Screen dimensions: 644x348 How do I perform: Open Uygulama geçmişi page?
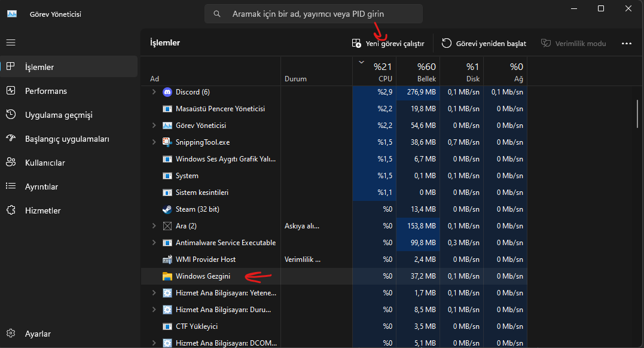[x=69, y=115]
